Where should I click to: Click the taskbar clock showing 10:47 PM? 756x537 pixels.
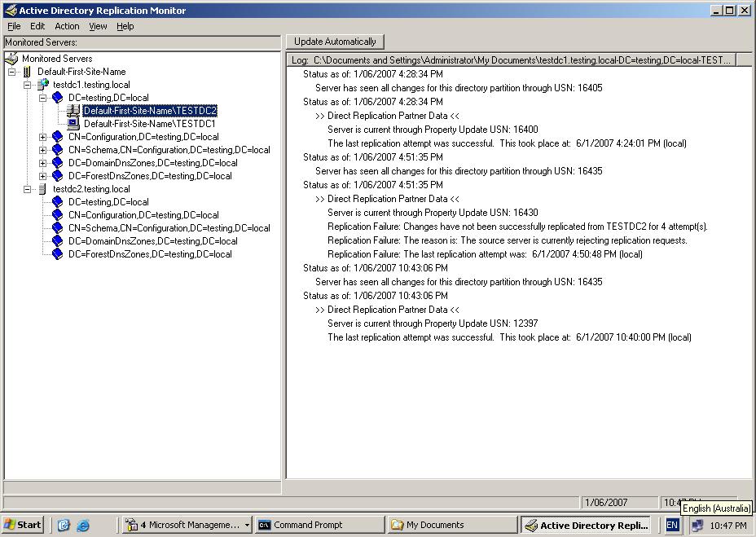pos(728,525)
